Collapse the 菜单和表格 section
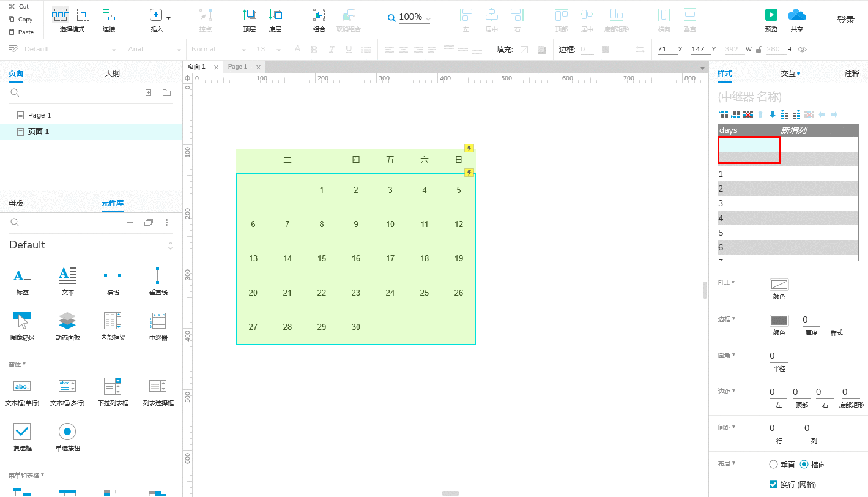This screenshot has width=868, height=497. 26,475
